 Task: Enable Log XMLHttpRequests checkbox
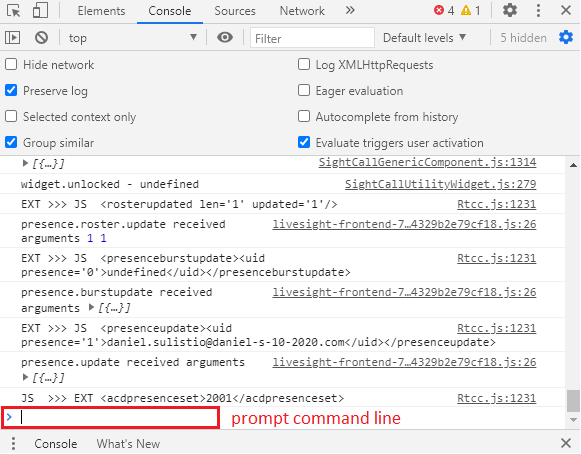304,64
